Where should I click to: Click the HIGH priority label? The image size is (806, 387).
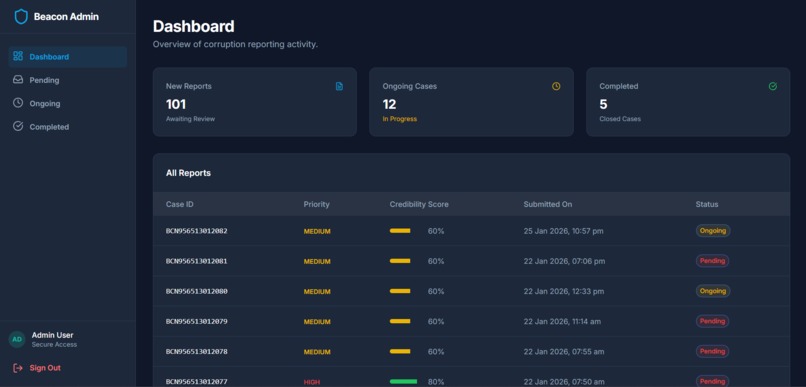pos(312,382)
